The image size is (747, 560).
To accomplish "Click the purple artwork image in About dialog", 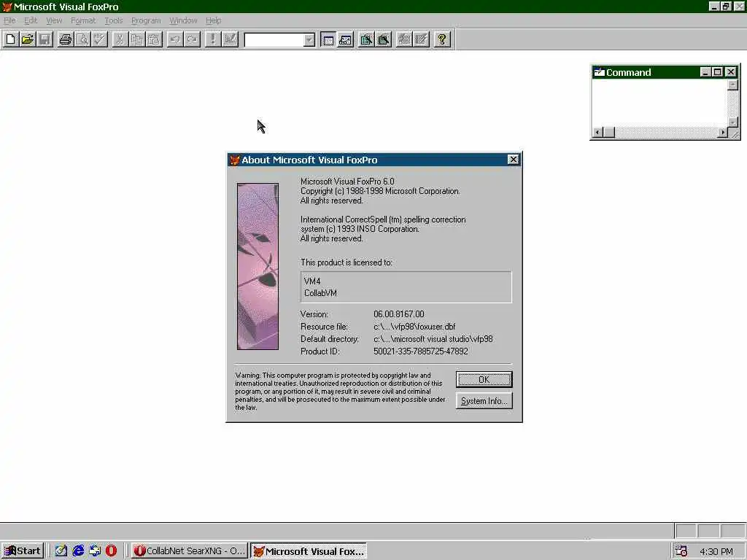I will pyautogui.click(x=258, y=266).
